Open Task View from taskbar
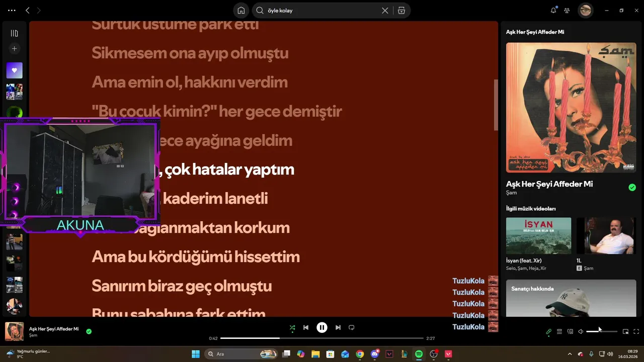This screenshot has width=644, height=362. pyautogui.click(x=286, y=354)
